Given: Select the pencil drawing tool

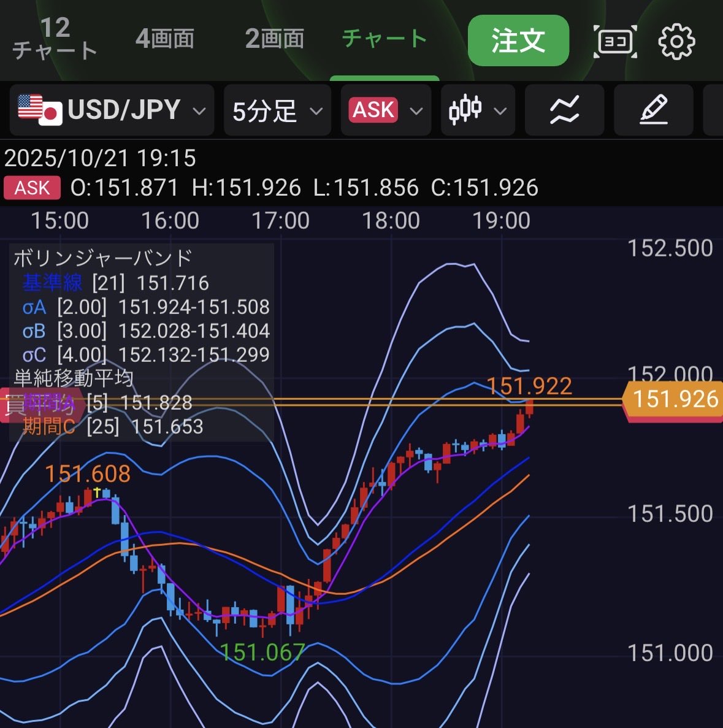Looking at the screenshot, I should pyautogui.click(x=653, y=110).
